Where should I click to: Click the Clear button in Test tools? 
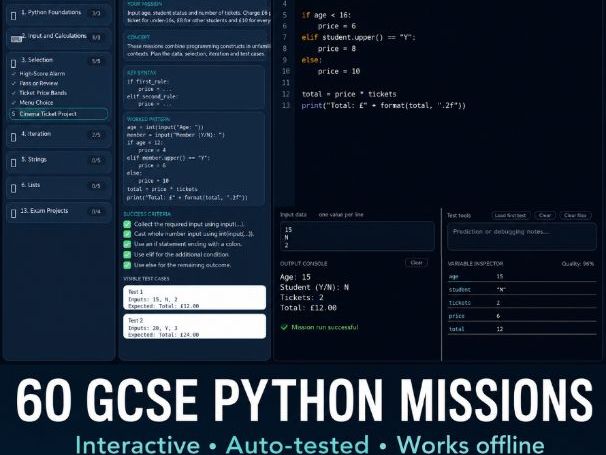coord(545,215)
